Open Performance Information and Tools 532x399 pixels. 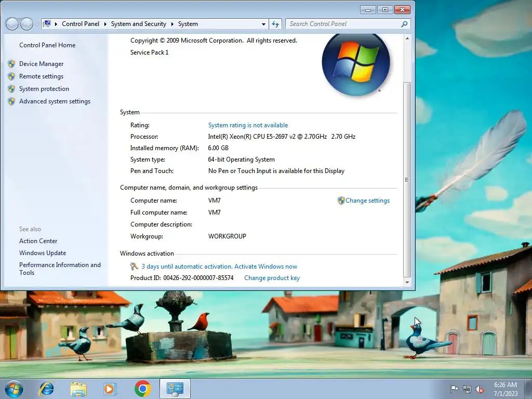tap(60, 269)
